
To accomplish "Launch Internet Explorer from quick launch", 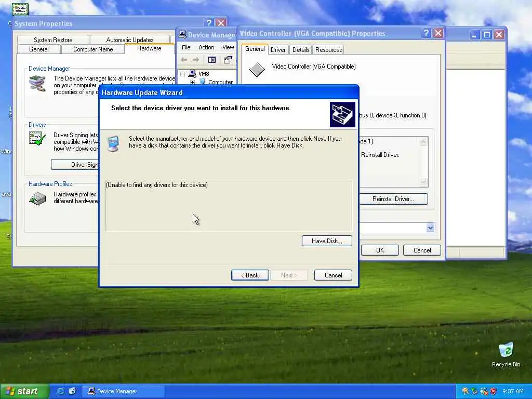I will [60, 391].
